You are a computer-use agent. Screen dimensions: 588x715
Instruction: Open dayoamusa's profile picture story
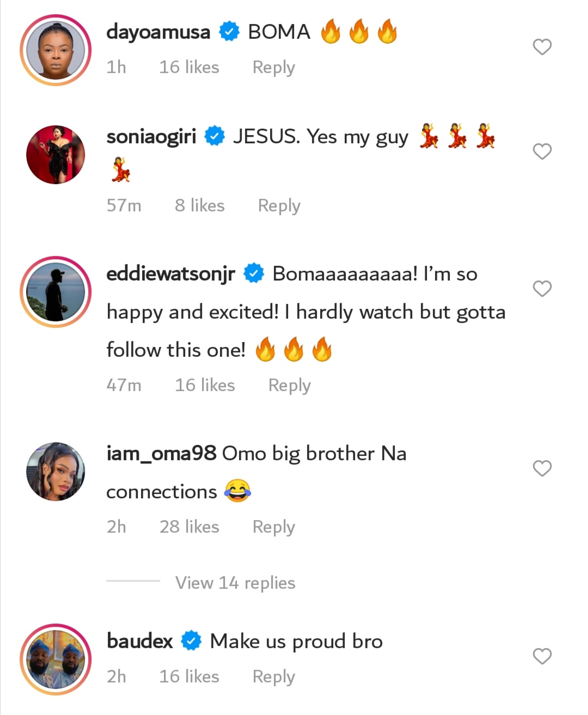click(x=56, y=50)
